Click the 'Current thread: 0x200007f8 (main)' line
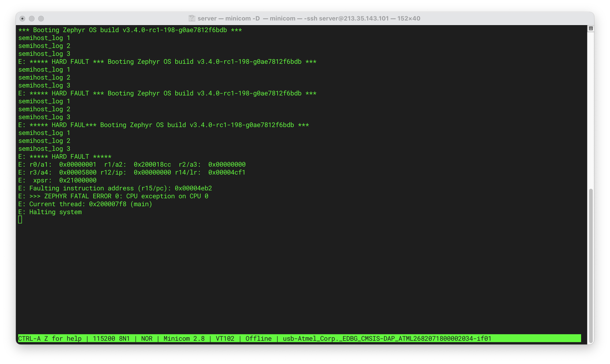The width and height of the screenshot is (610, 364). (x=85, y=204)
